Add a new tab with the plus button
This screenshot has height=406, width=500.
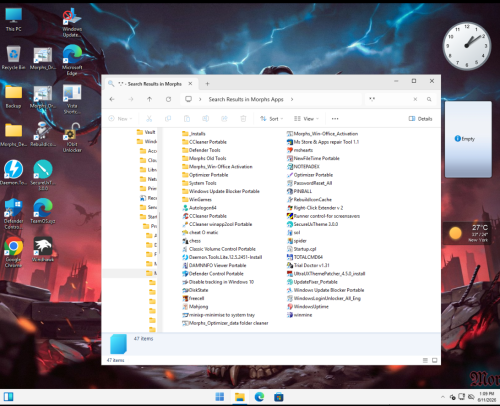(x=207, y=84)
